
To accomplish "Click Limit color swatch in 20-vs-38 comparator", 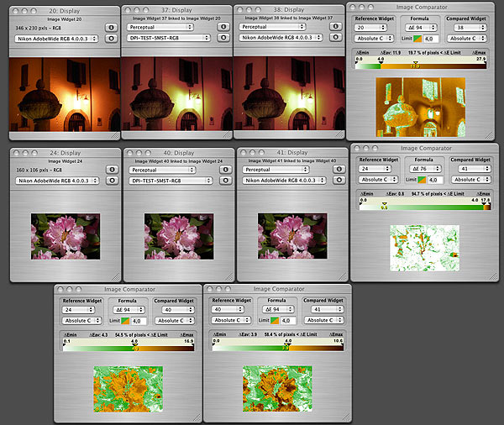I will pos(417,39).
